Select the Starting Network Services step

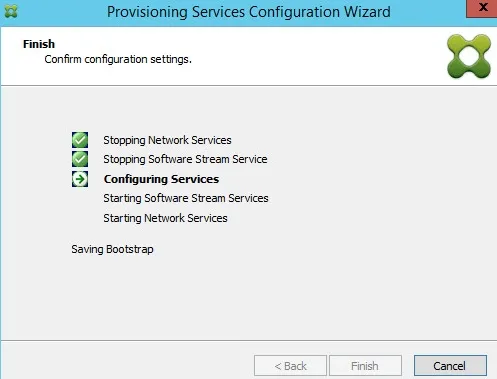[x=165, y=218]
